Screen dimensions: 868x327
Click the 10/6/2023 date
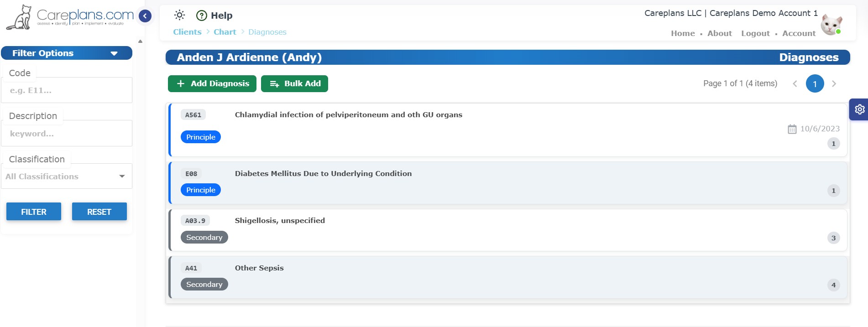point(820,129)
